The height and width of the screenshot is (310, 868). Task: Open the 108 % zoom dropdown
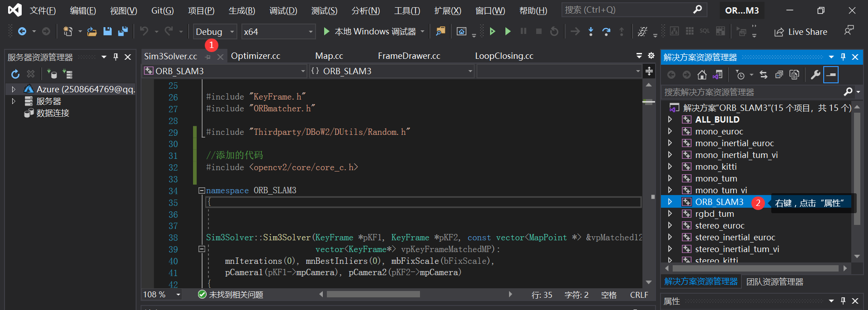pos(162,295)
